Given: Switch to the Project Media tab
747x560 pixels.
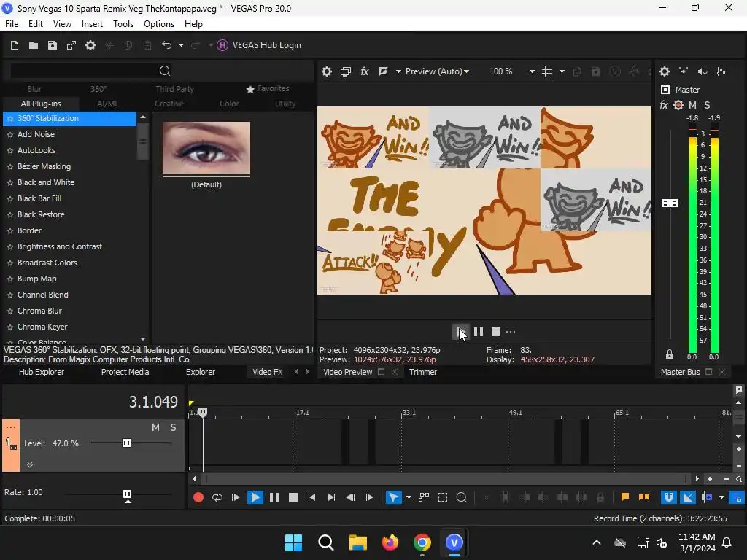Looking at the screenshot, I should (x=125, y=372).
